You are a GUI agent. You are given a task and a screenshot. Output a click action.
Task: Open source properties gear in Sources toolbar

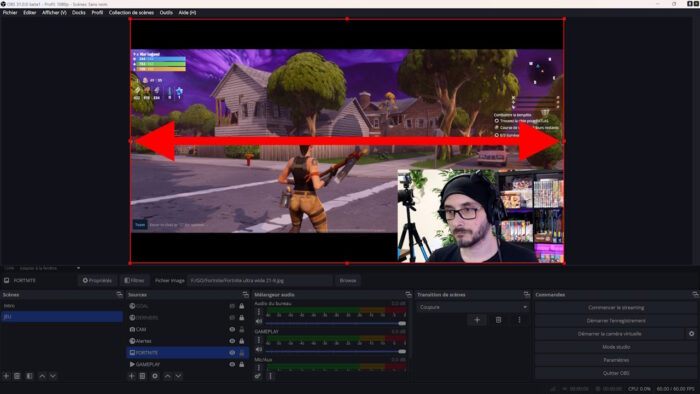point(155,376)
